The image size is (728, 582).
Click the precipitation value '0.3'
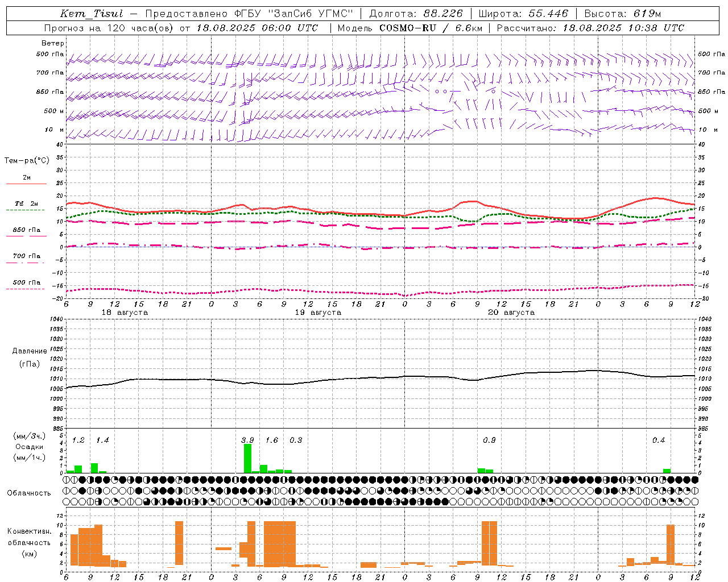click(x=296, y=440)
